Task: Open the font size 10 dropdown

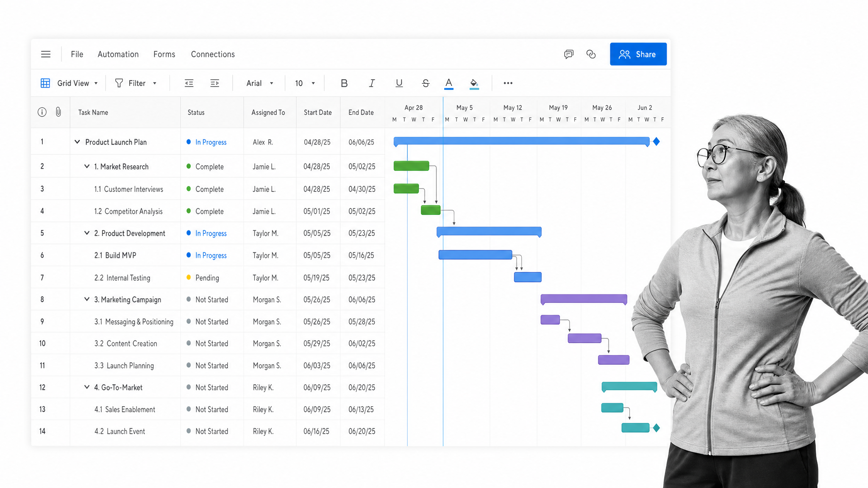Action: pos(305,83)
